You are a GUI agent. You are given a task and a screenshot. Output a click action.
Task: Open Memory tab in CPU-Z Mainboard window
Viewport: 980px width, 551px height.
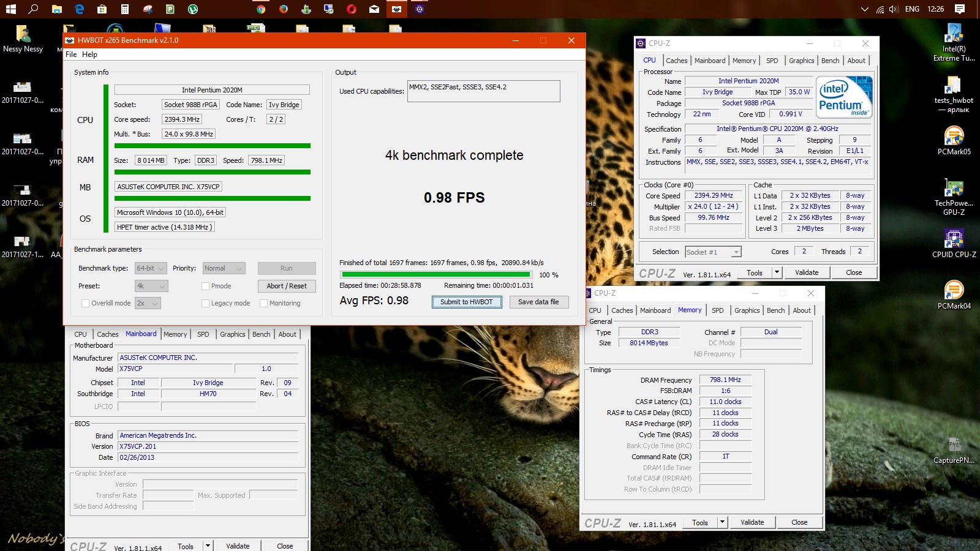point(175,334)
